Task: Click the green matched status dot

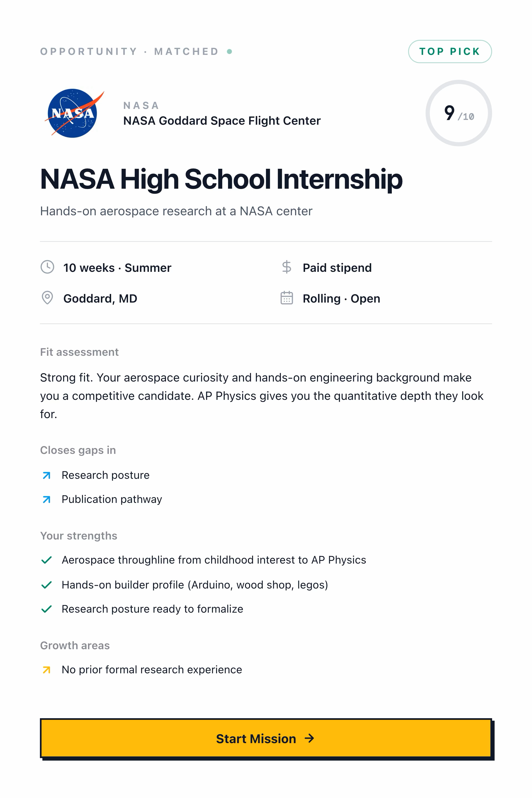Action: (230, 52)
